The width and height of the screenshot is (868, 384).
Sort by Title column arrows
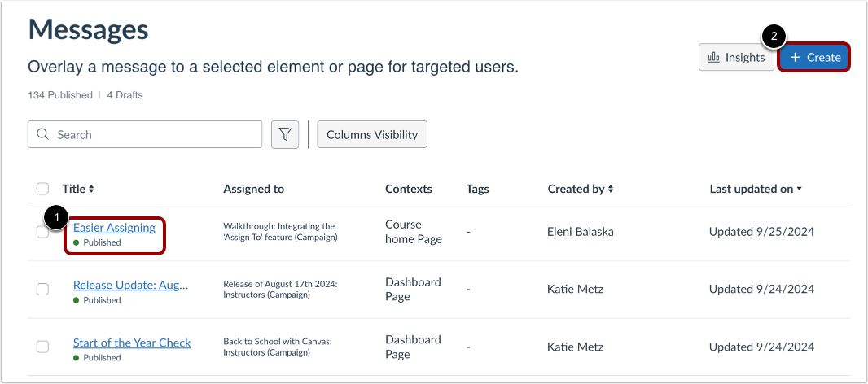point(91,189)
